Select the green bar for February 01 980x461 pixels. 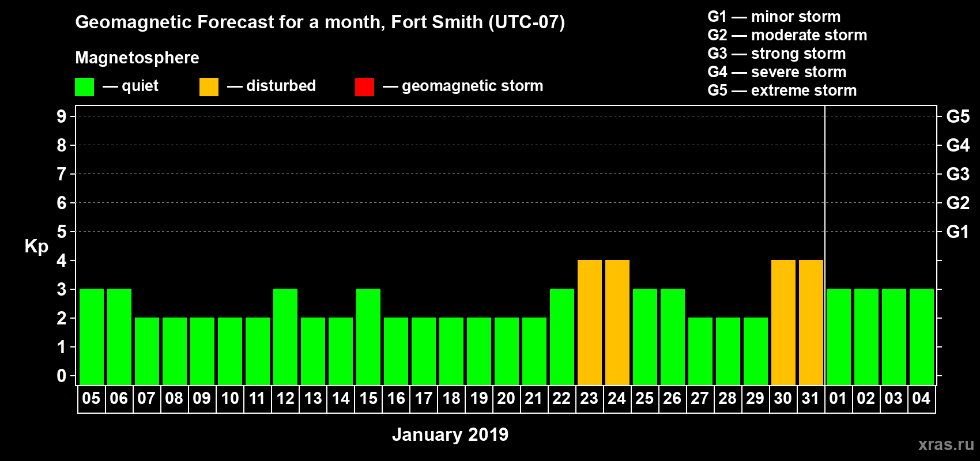(x=839, y=337)
